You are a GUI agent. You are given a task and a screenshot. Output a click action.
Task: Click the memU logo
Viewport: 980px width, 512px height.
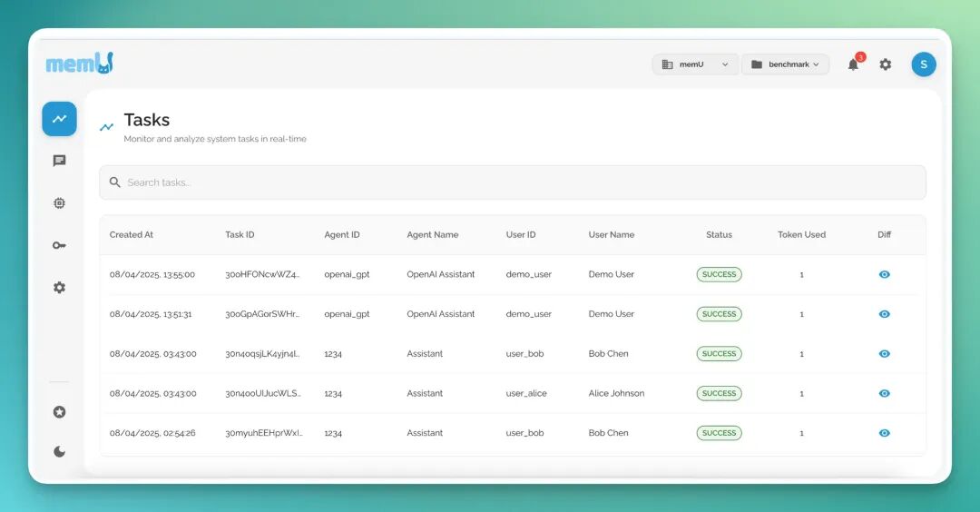pyautogui.click(x=79, y=64)
